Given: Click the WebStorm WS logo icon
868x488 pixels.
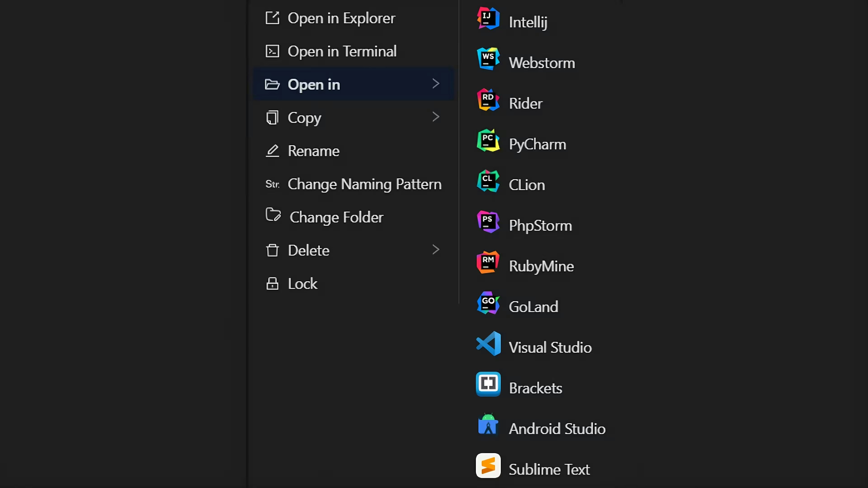Looking at the screenshot, I should coord(488,59).
